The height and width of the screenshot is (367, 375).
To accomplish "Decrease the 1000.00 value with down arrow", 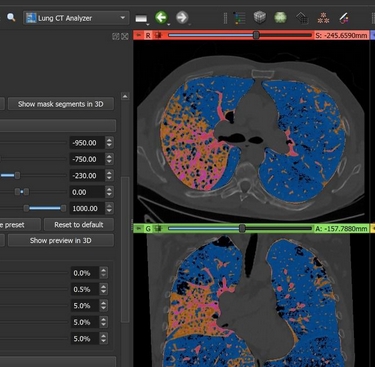I will pos(109,212).
